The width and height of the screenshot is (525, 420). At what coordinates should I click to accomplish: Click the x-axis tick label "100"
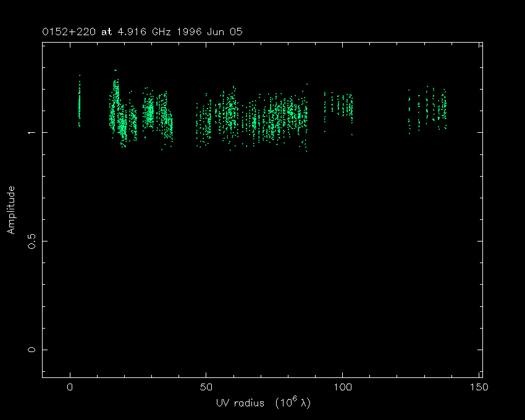click(x=343, y=388)
